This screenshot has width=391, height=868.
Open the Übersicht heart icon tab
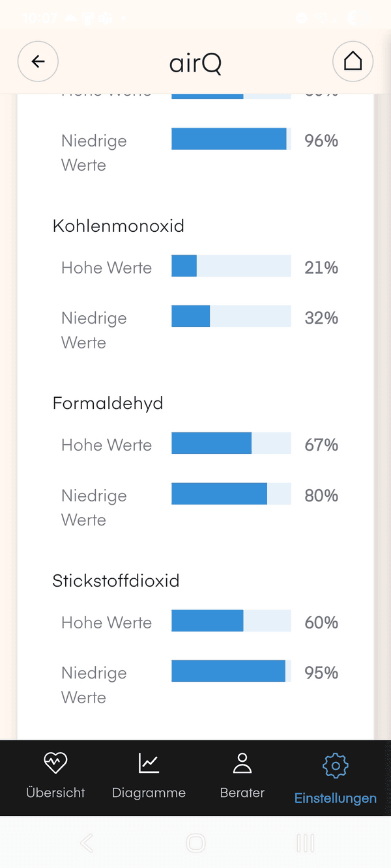(x=55, y=763)
